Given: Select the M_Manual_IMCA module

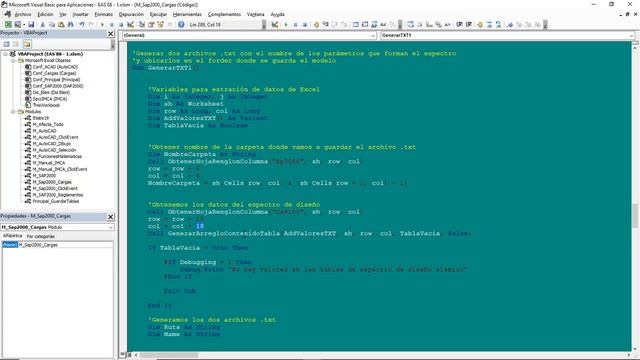Looking at the screenshot, I should [x=49, y=163].
